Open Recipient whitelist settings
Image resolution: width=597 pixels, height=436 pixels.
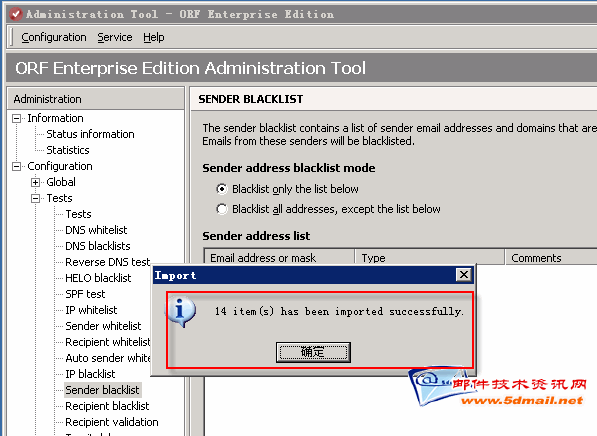coord(108,342)
